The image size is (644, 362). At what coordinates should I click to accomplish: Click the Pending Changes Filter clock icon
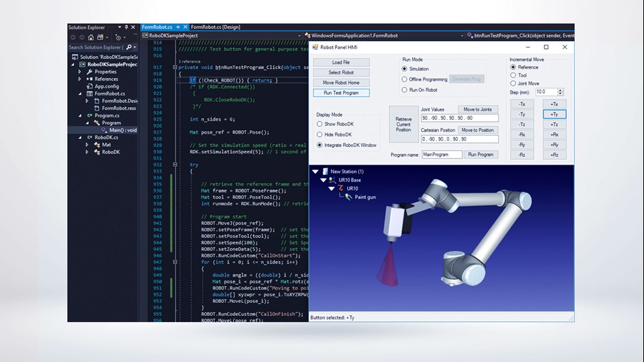[118, 37]
